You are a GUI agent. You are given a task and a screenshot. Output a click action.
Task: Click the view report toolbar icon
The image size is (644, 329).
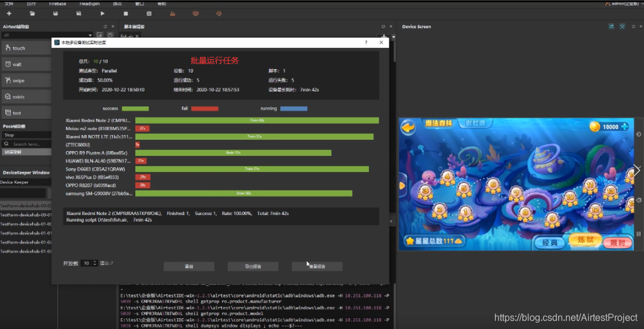pos(149,14)
